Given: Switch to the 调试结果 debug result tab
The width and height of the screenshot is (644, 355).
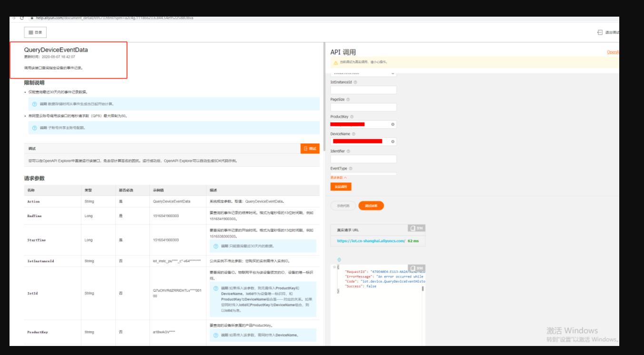Looking at the screenshot, I should click(x=371, y=206).
